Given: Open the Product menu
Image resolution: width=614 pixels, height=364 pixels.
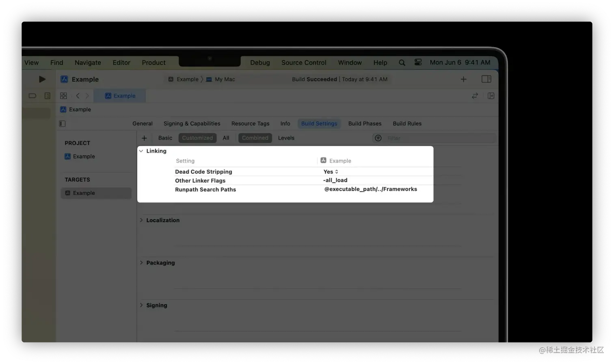Looking at the screenshot, I should (153, 62).
